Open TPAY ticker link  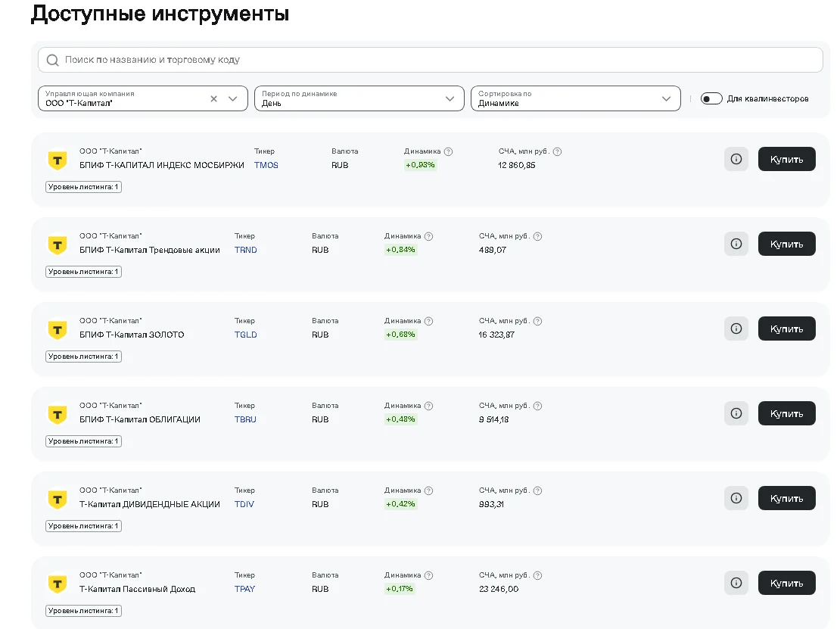coord(245,589)
